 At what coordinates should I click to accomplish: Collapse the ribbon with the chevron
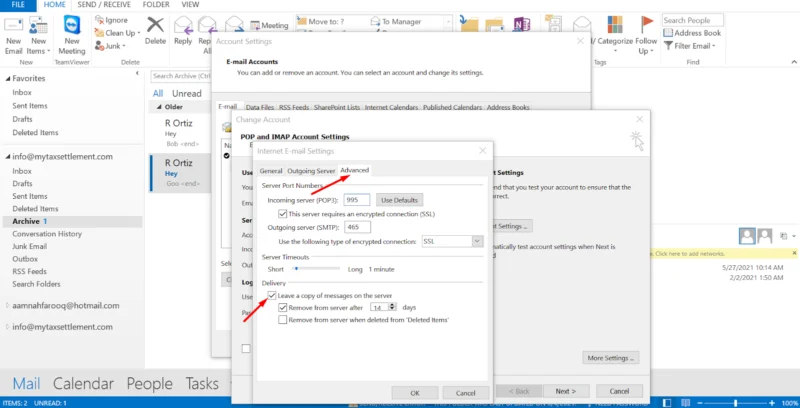point(794,62)
